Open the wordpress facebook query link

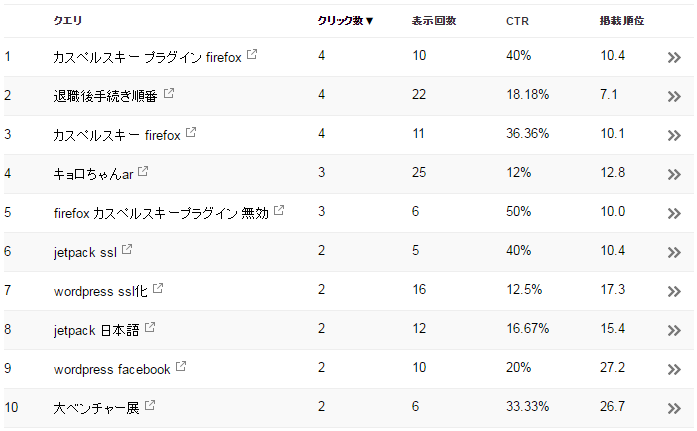pyautogui.click(x=112, y=369)
